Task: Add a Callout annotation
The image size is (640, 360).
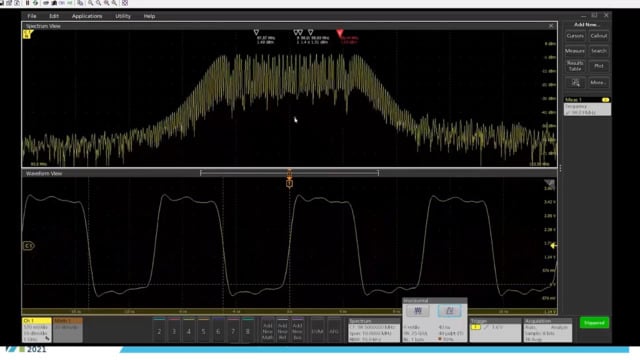Action: (598, 36)
